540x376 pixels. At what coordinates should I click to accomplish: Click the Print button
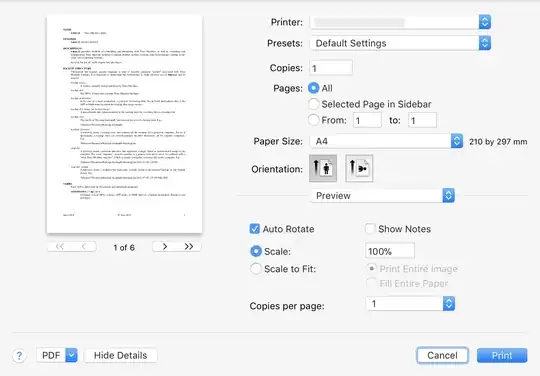[502, 355]
